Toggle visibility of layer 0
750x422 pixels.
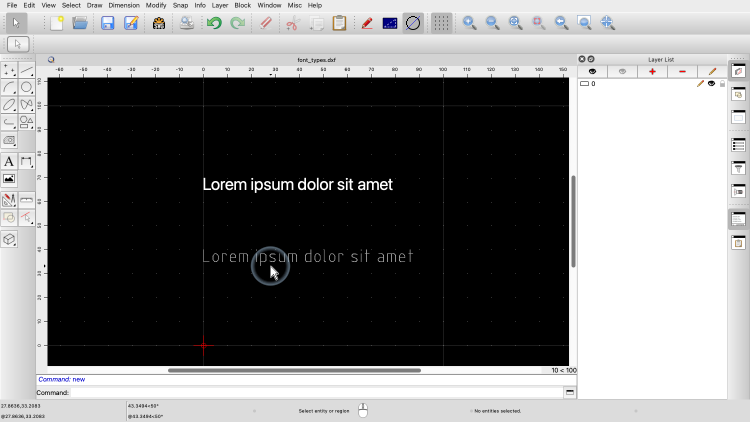click(x=711, y=84)
